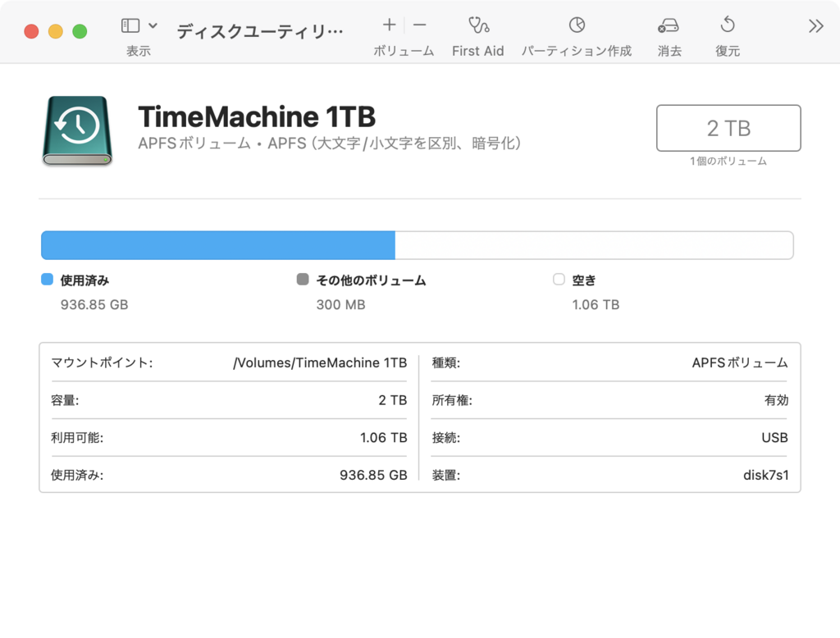Click the yellow minimize window button
The width and height of the screenshot is (840, 638).
(x=56, y=31)
